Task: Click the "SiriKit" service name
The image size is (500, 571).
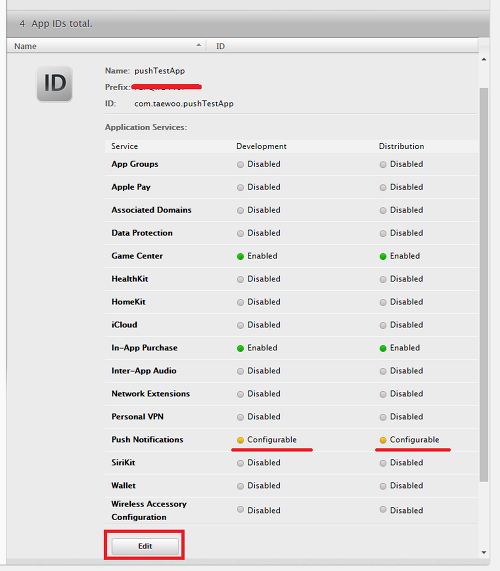Action: tap(123, 462)
